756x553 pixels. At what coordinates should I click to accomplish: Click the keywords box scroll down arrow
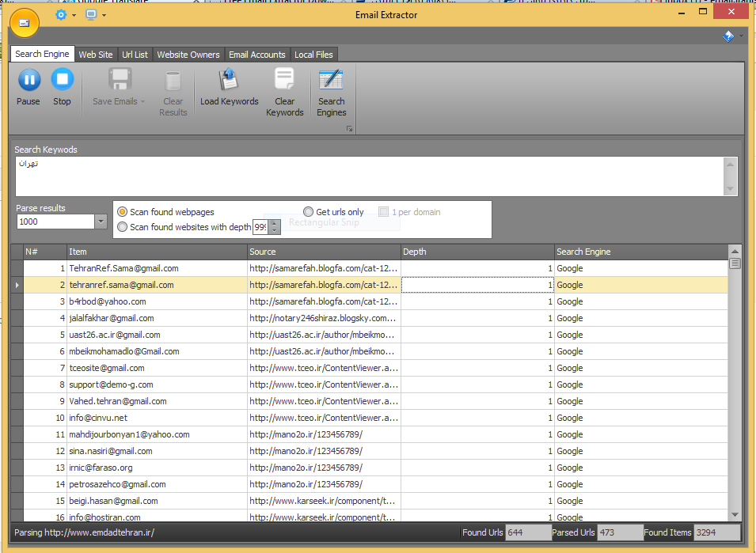pos(731,189)
